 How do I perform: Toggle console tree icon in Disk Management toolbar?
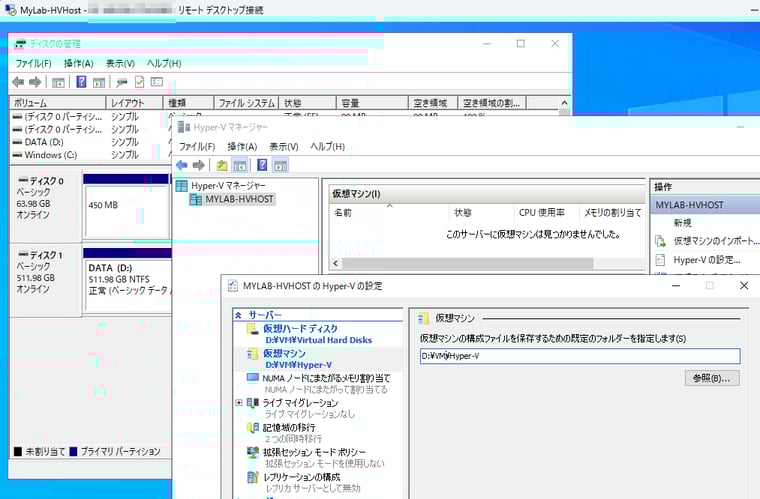coord(58,82)
